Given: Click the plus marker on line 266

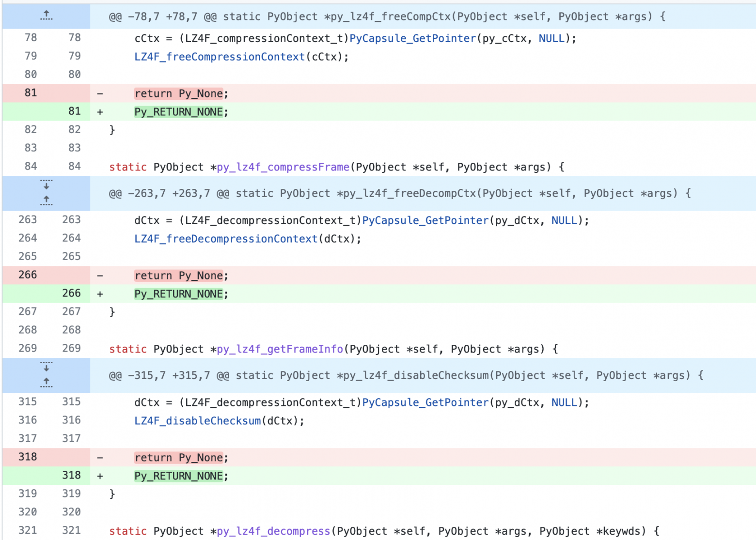Looking at the screenshot, I should pyautogui.click(x=100, y=294).
